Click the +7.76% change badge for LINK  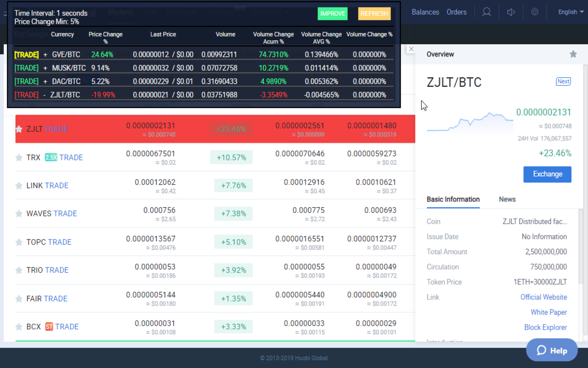233,186
